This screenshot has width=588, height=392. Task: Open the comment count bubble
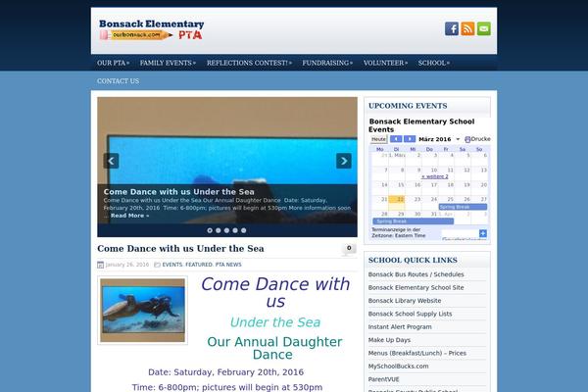coord(349,249)
